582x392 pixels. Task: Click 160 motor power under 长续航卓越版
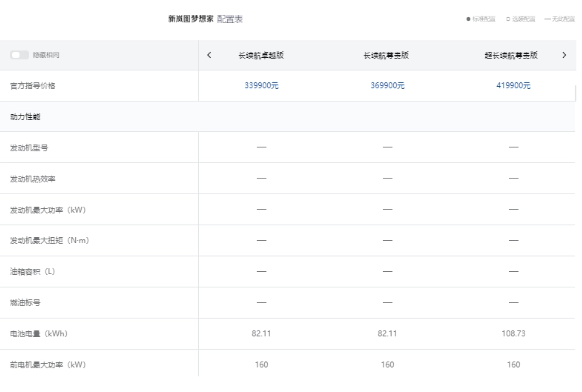click(261, 365)
